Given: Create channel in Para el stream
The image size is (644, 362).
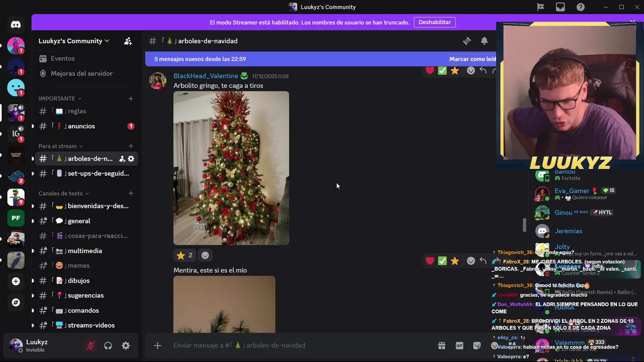Looking at the screenshot, I should pyautogui.click(x=131, y=146).
